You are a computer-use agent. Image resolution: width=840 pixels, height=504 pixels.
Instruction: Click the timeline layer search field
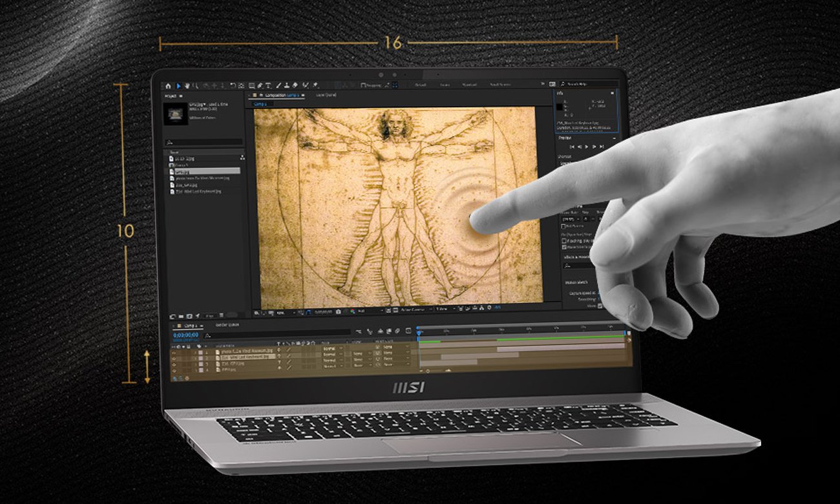(277, 335)
